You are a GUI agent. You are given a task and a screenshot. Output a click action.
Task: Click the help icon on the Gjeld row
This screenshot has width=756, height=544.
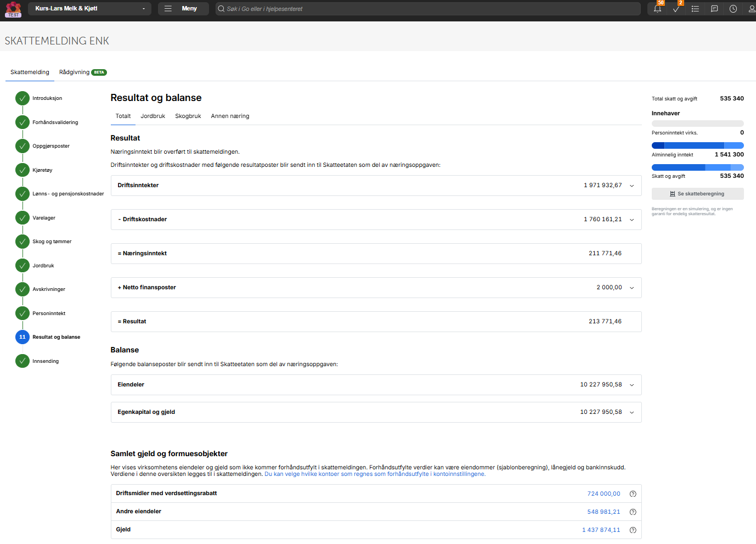click(633, 530)
